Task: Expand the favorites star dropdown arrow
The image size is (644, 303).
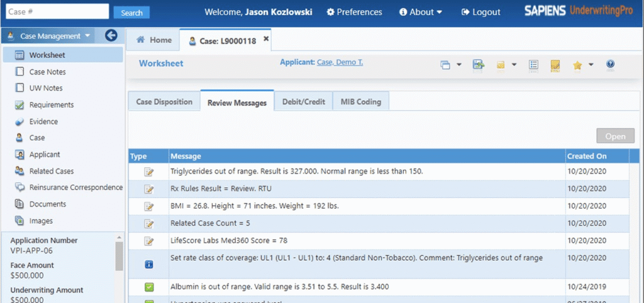Action: coord(591,65)
